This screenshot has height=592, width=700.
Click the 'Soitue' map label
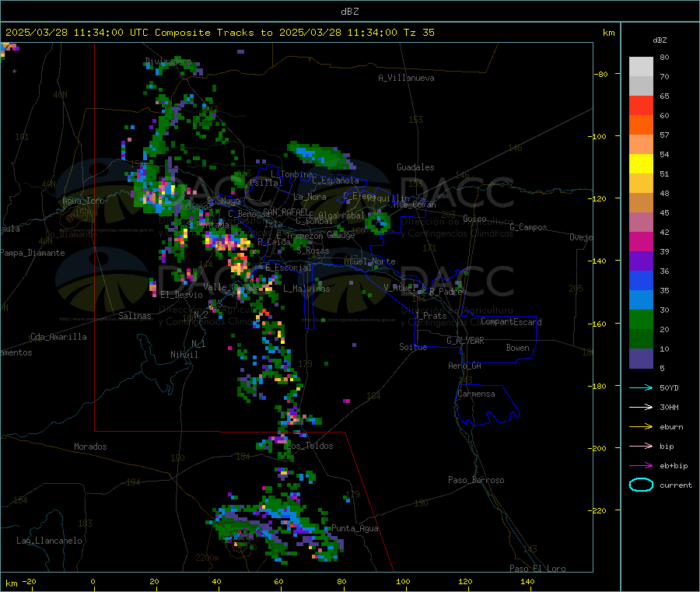[x=413, y=346]
